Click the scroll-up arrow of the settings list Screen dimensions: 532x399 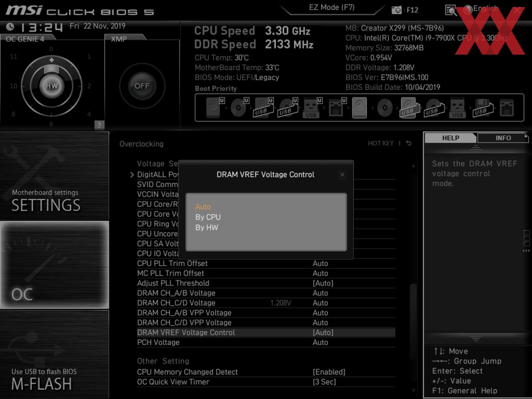click(413, 166)
